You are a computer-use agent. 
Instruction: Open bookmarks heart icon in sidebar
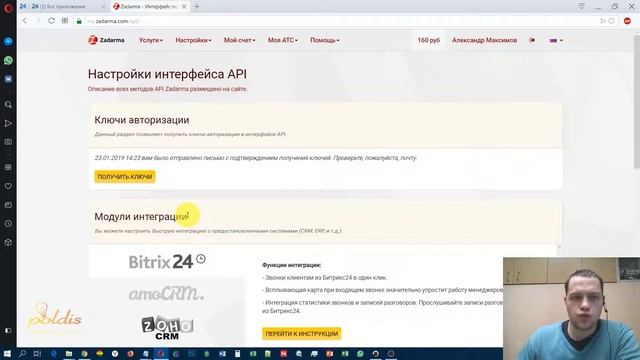click(8, 186)
